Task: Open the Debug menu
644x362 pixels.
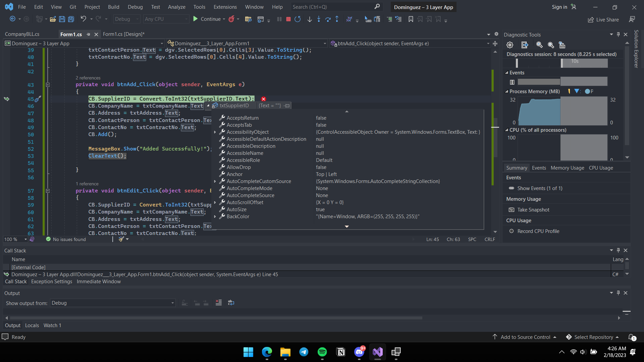Action: pos(135,7)
